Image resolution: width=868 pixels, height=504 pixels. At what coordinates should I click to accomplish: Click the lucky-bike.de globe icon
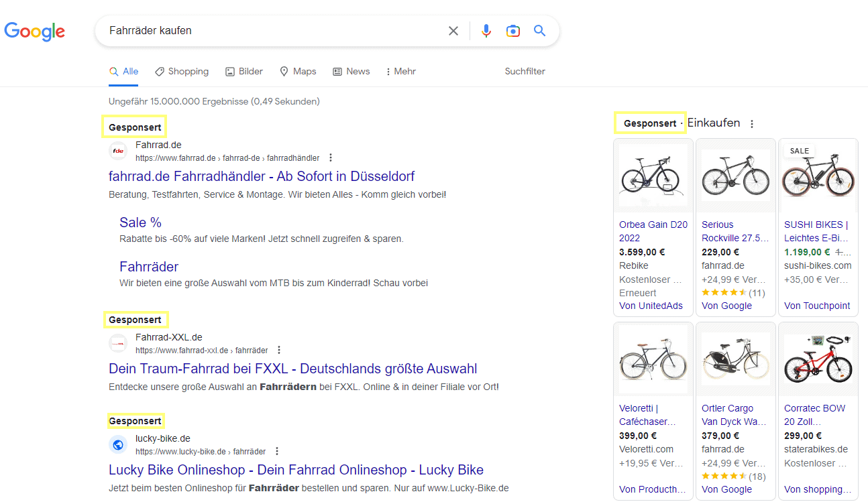(118, 444)
